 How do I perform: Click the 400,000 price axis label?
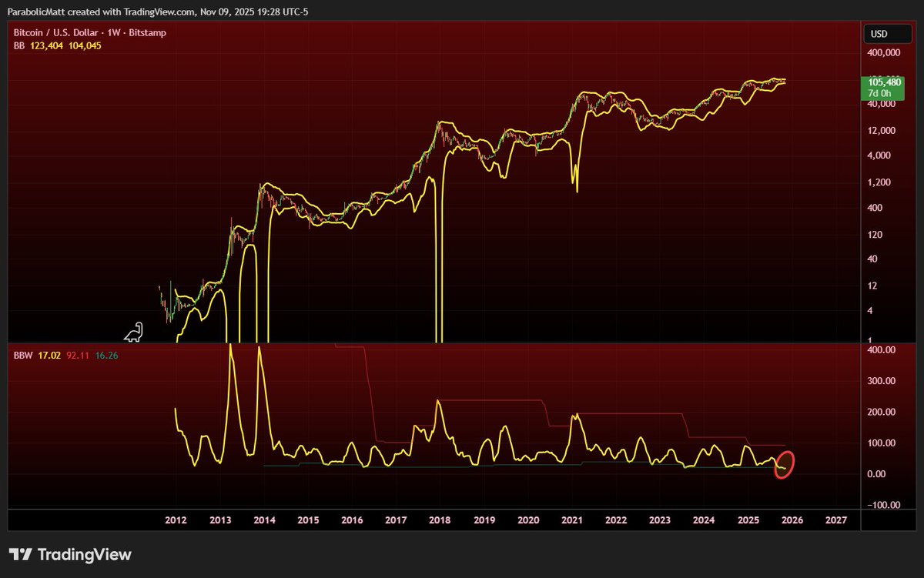[883, 53]
